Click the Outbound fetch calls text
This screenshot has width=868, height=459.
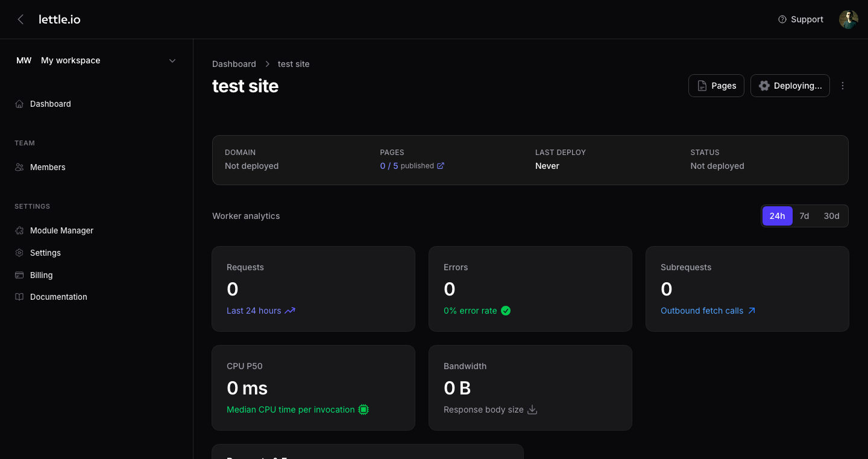pyautogui.click(x=702, y=311)
